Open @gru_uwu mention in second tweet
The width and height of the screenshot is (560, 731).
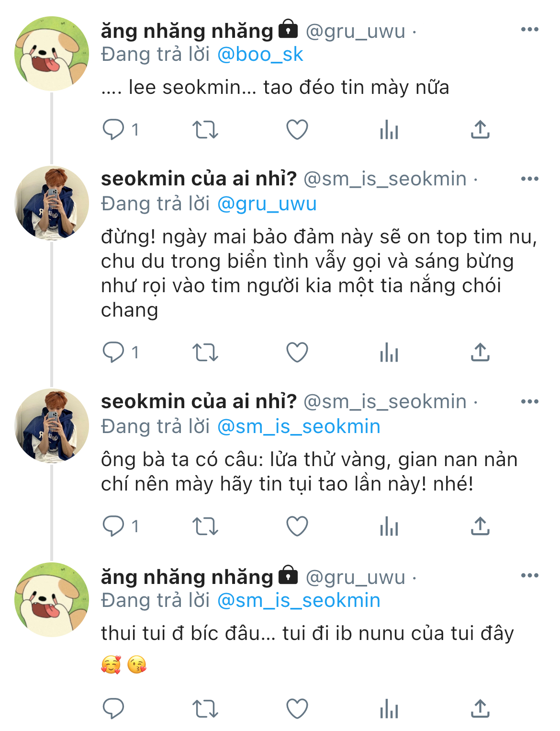coord(267,204)
